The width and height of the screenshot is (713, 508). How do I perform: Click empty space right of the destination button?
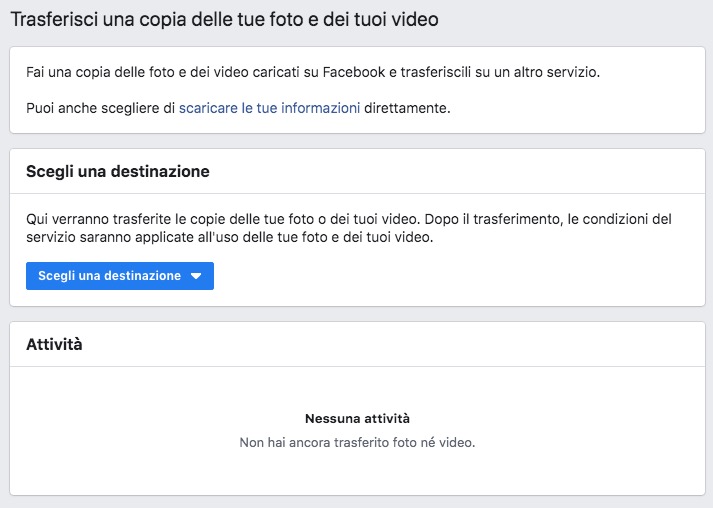tap(450, 276)
